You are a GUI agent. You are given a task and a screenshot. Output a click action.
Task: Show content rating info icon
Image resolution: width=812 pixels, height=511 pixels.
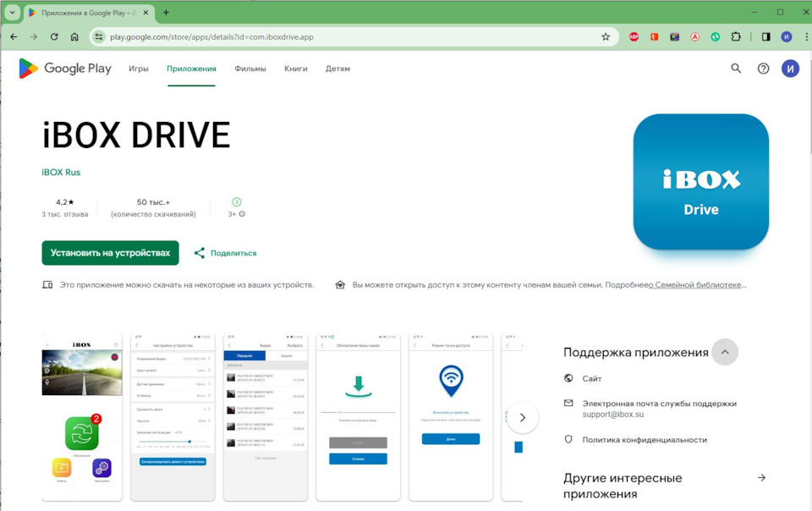pyautogui.click(x=242, y=214)
